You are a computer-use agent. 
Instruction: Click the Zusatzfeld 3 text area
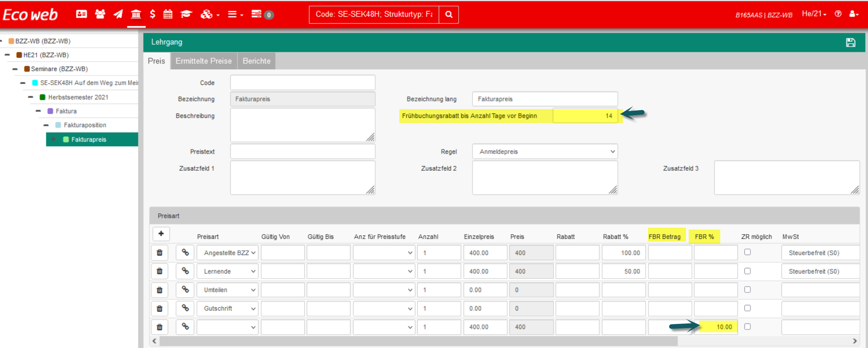(x=787, y=178)
